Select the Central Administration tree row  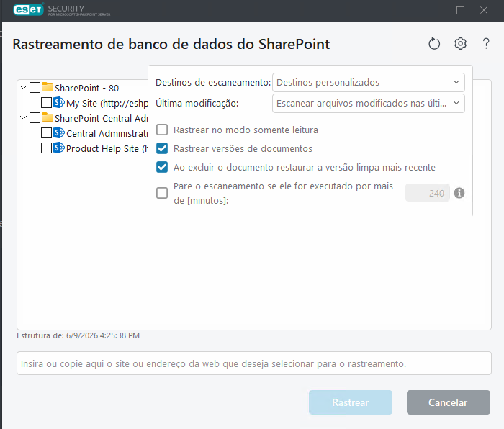107,133
